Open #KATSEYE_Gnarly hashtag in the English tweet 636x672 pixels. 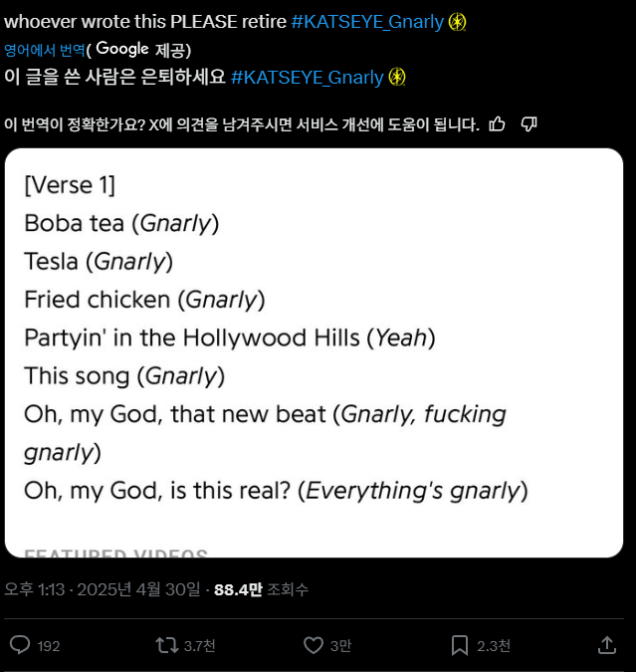tap(366, 22)
